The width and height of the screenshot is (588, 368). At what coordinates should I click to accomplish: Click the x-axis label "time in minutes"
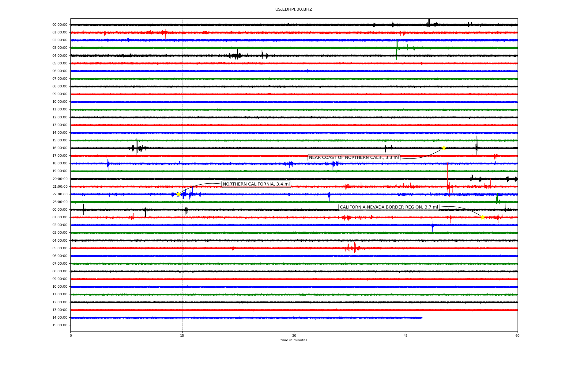294,340
